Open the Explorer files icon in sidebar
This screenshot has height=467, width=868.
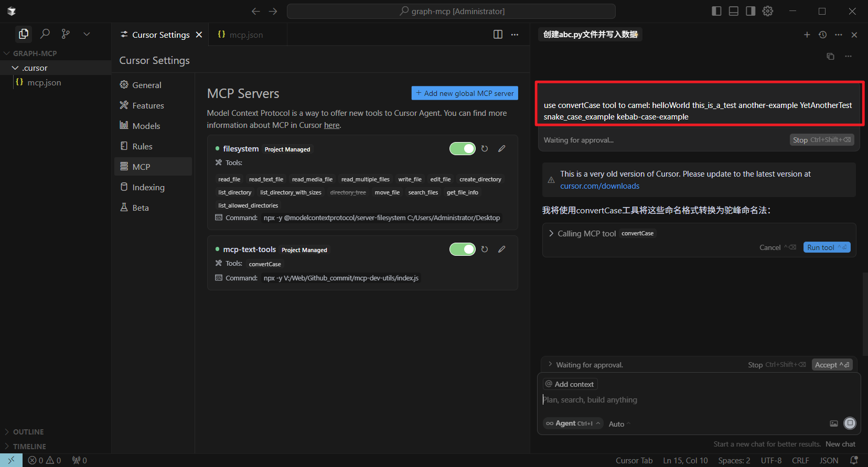(24, 34)
